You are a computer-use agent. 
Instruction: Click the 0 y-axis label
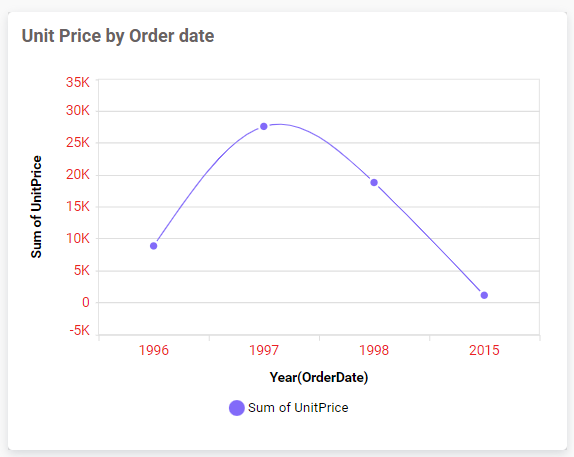click(86, 302)
